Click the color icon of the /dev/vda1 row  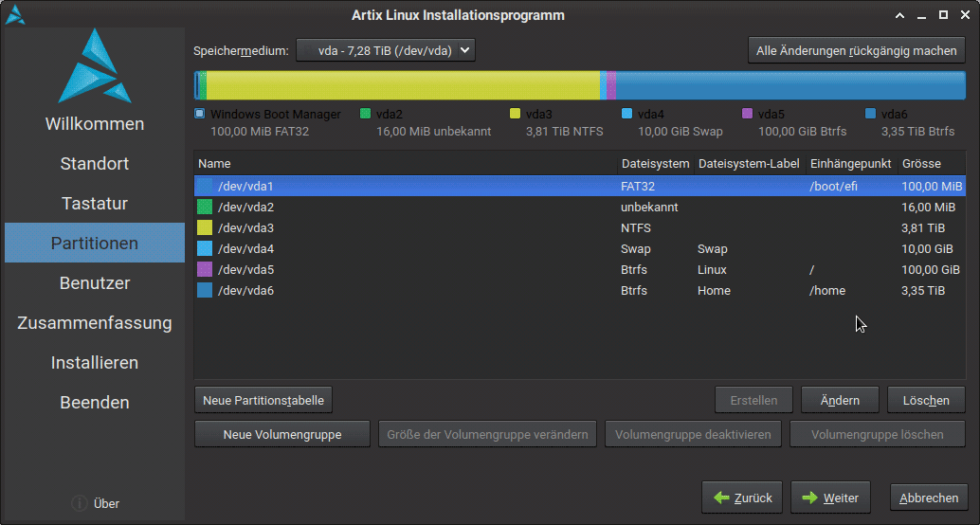[205, 187]
